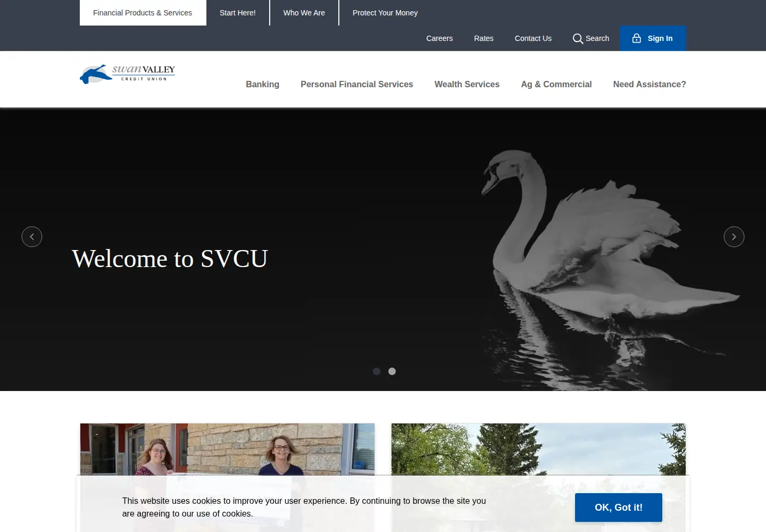Go to the previous carousel slide
The width and height of the screenshot is (766, 532).
[32, 237]
